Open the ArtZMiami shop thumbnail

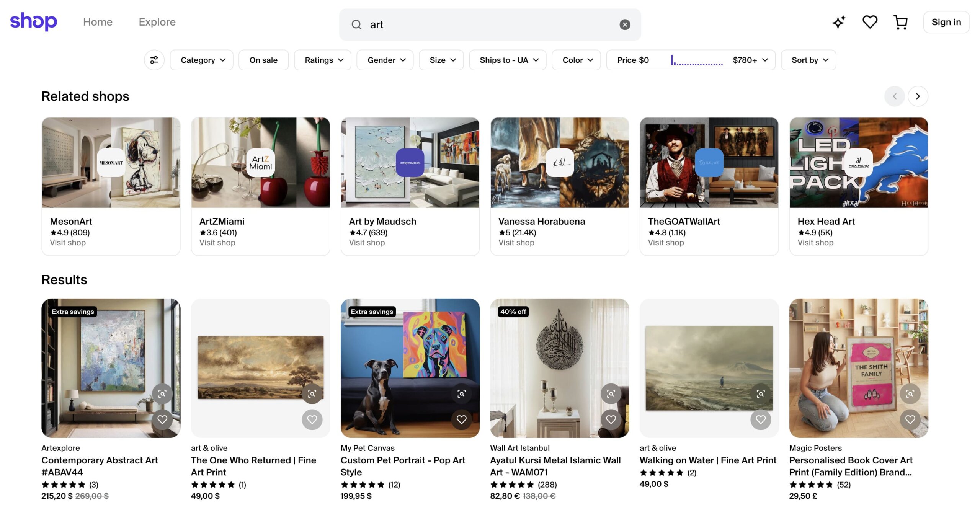(260, 163)
